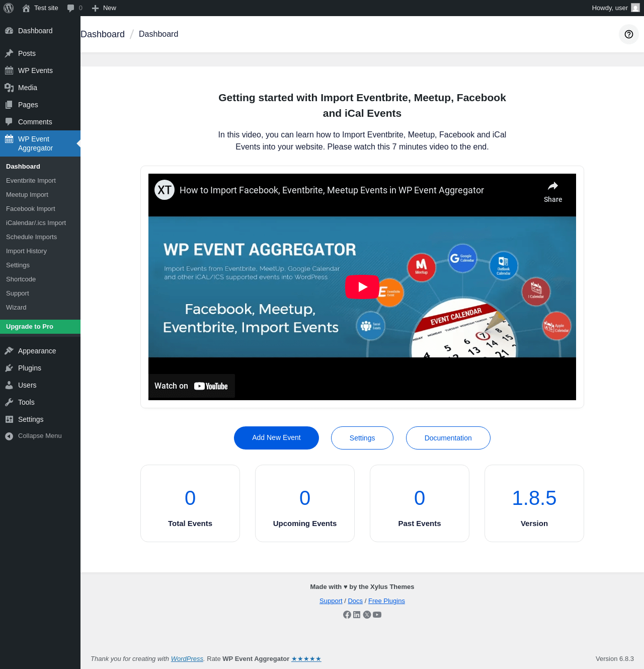Play the WP Event Aggregator video
The width and height of the screenshot is (644, 669).
[362, 287]
